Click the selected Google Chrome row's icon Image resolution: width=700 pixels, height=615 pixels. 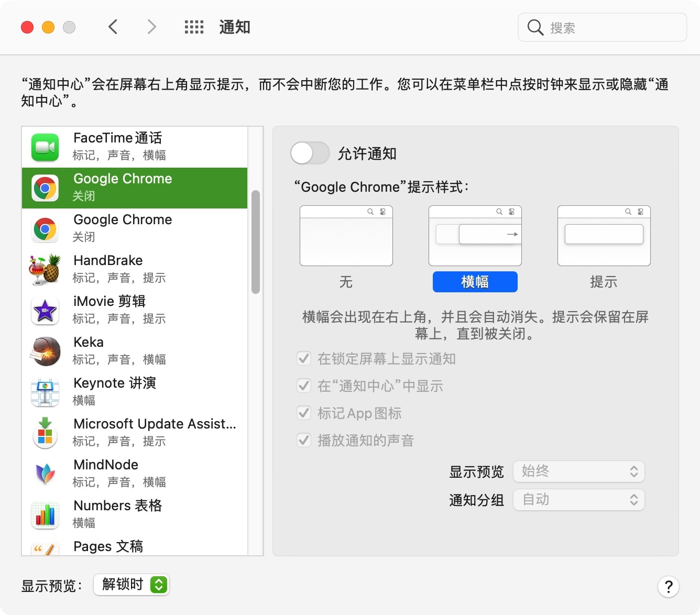[45, 188]
